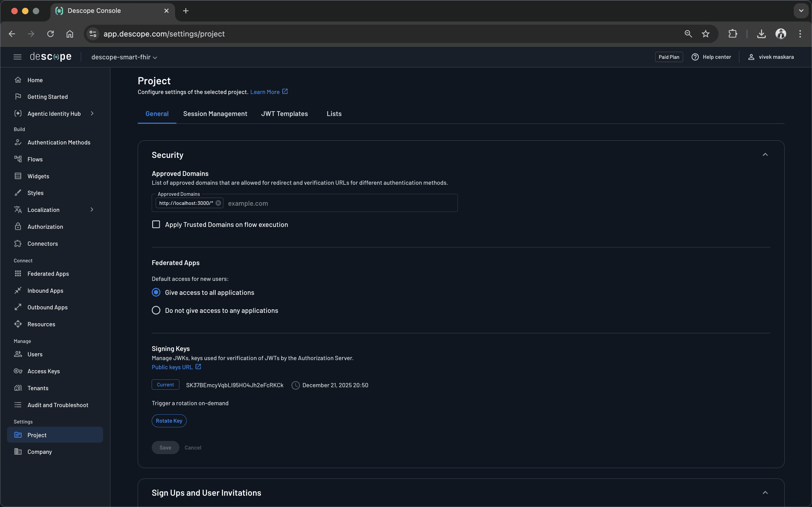Screen dimensions: 812x507
Task: Select Give access to all applications
Action: 156,292
